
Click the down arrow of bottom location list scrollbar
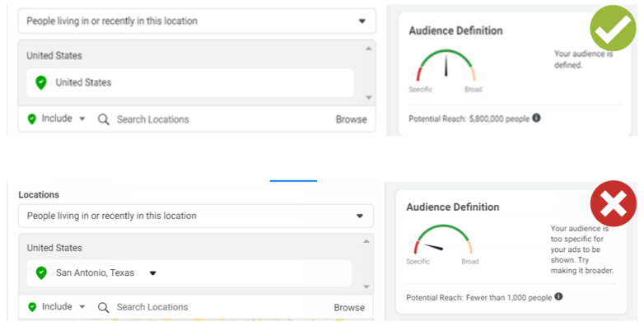coord(366,287)
